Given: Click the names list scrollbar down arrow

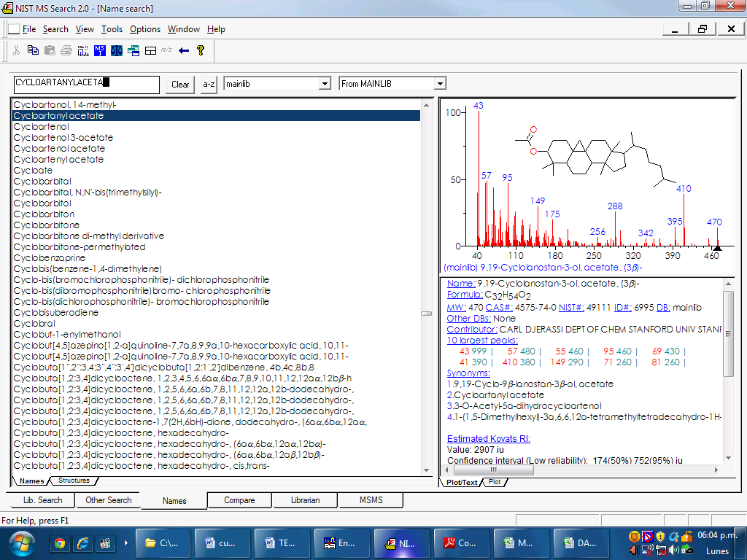Looking at the screenshot, I should coord(426,470).
